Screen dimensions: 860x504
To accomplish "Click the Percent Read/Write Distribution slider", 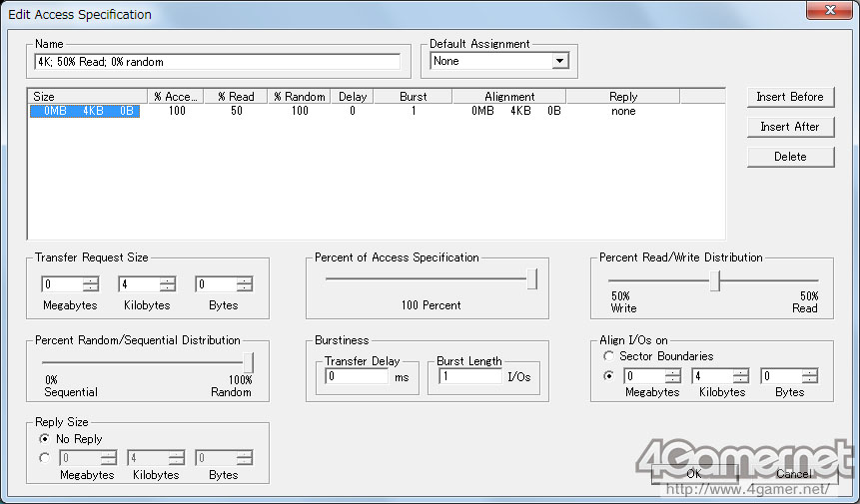I will tap(714, 280).
